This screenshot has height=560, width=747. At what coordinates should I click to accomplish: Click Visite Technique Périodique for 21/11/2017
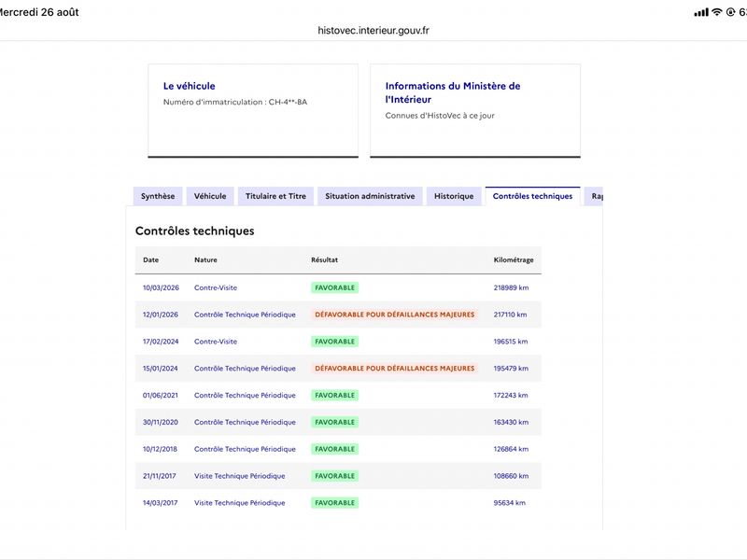(x=240, y=476)
